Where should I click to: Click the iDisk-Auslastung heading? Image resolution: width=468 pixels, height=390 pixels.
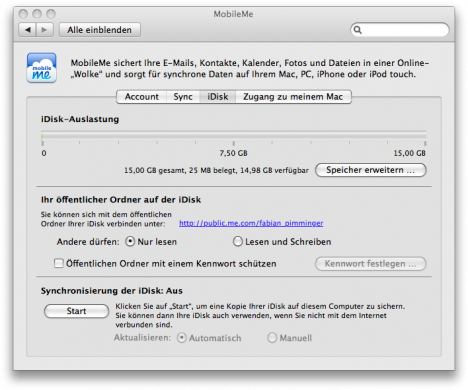pos(80,119)
